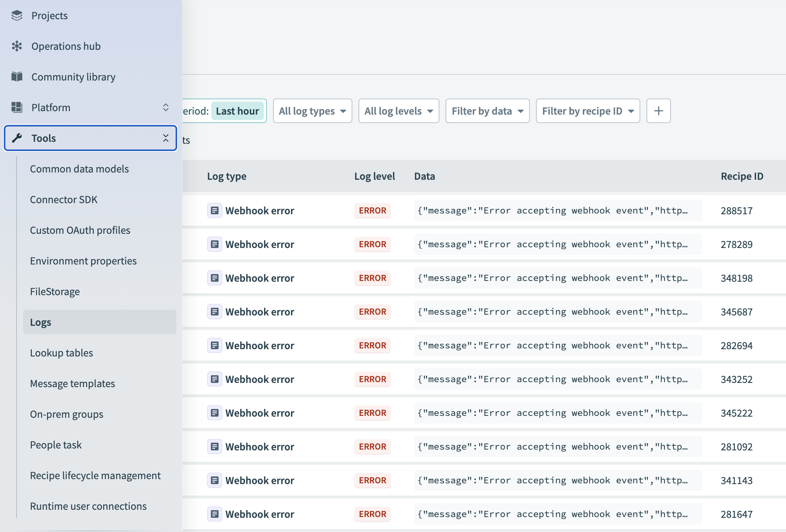
Task: Select the Tools wrench icon
Action: click(x=17, y=138)
